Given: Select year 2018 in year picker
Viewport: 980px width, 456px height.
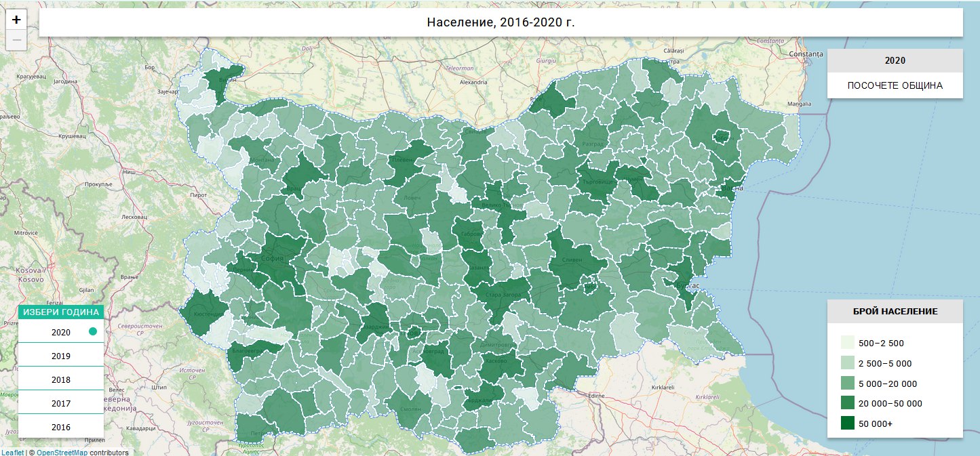Looking at the screenshot, I should tap(61, 379).
